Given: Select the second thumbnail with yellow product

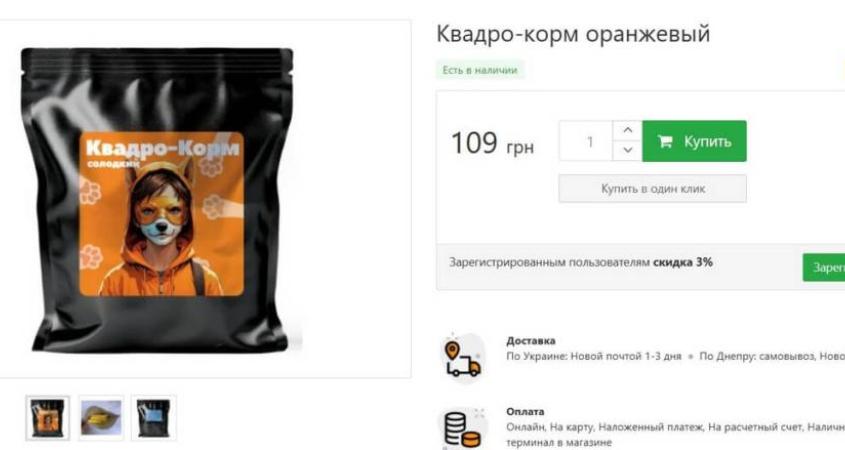Looking at the screenshot, I should 101,418.
